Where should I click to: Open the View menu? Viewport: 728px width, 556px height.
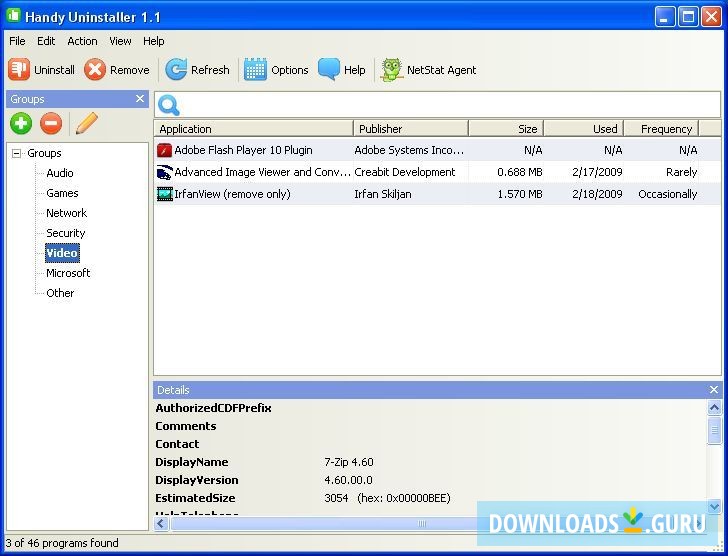pyautogui.click(x=120, y=41)
